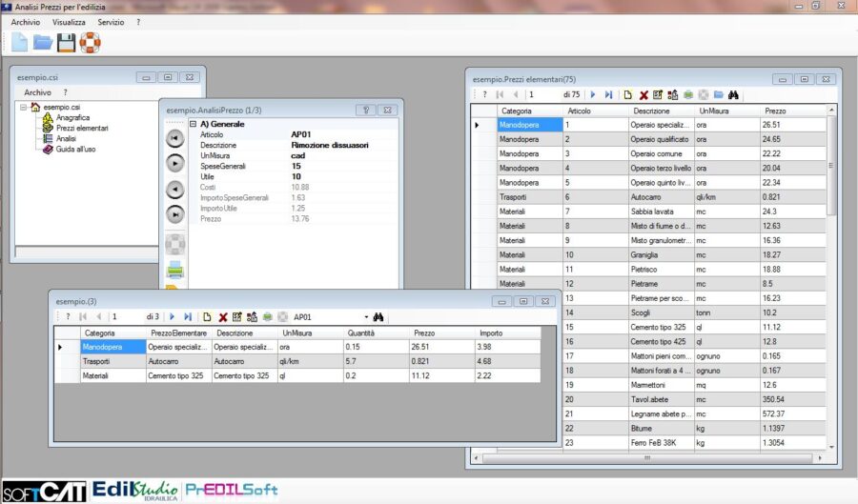Open the Servizio menu
Image resolution: width=858 pixels, height=504 pixels.
click(111, 21)
